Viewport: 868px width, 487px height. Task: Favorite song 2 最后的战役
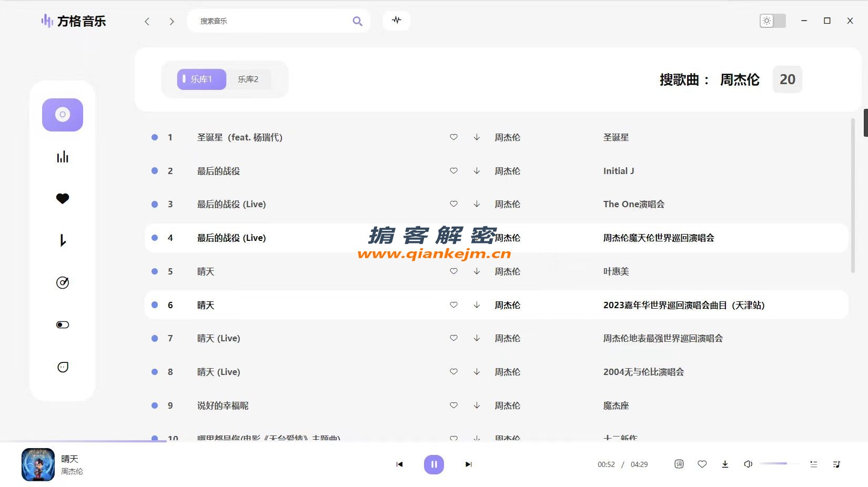(x=453, y=171)
